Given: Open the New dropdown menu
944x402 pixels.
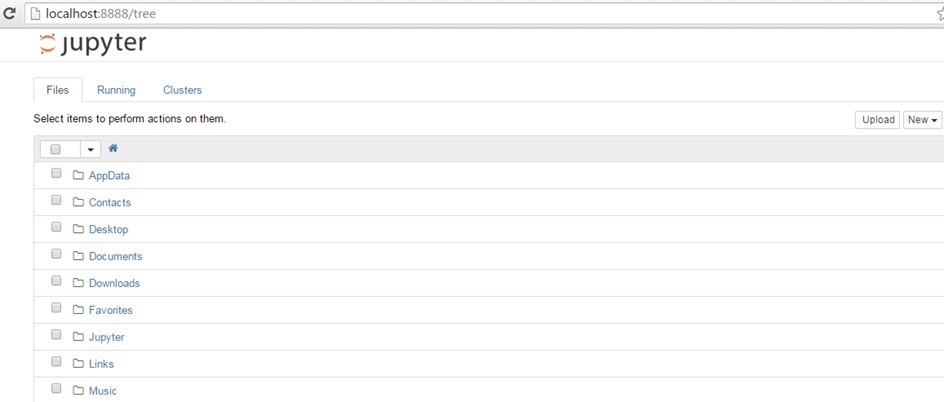Looking at the screenshot, I should coord(922,120).
